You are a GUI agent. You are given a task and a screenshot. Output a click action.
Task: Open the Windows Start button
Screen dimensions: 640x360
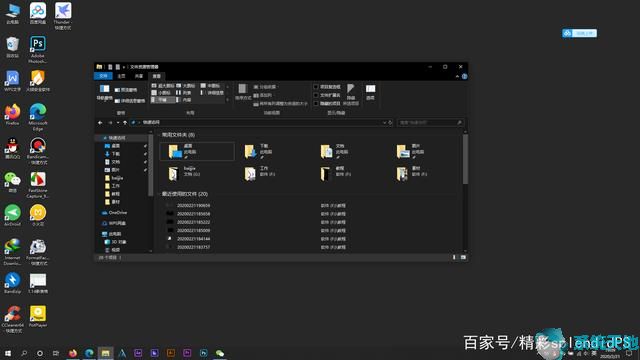[x=7, y=353]
